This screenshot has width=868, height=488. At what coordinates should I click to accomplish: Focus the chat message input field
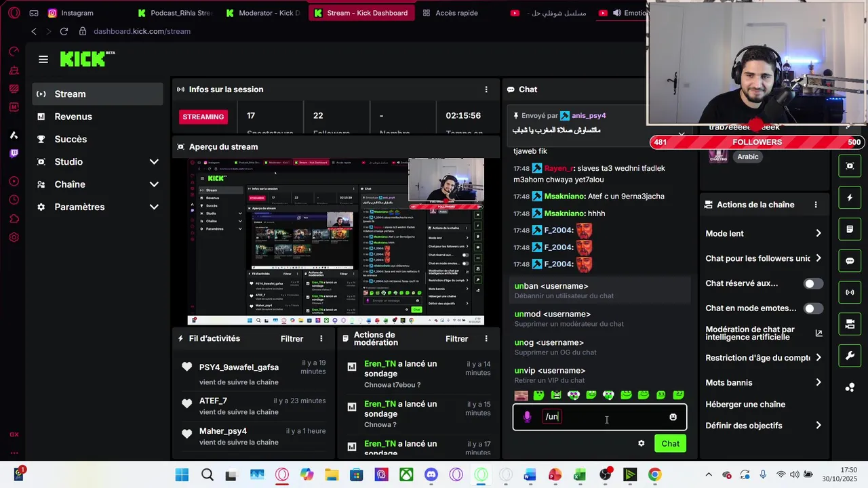(x=599, y=417)
